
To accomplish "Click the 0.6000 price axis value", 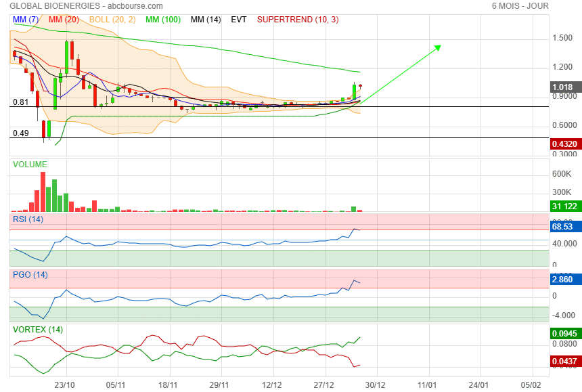I will point(564,125).
